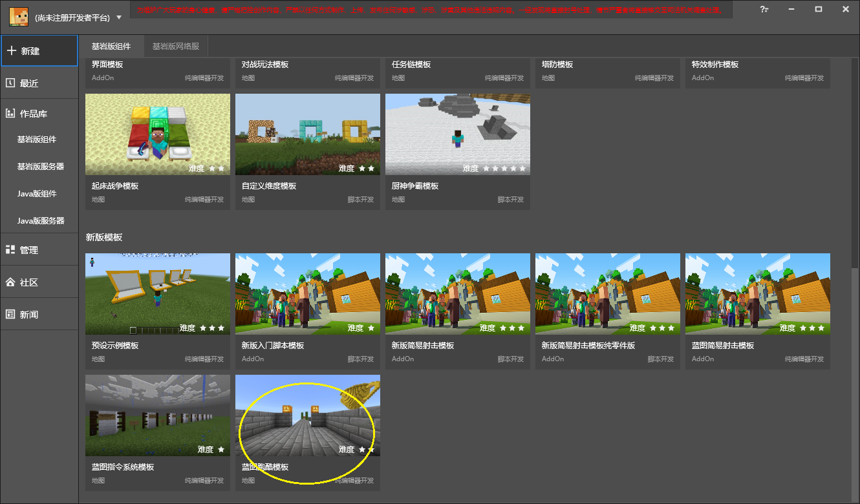Open the account dropdown arrow
The height and width of the screenshot is (504, 860).
(x=119, y=17)
